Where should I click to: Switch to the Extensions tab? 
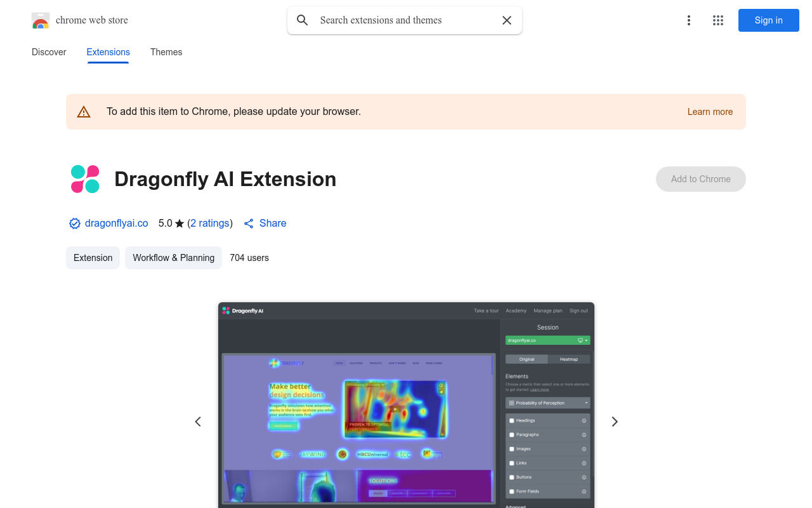108,52
